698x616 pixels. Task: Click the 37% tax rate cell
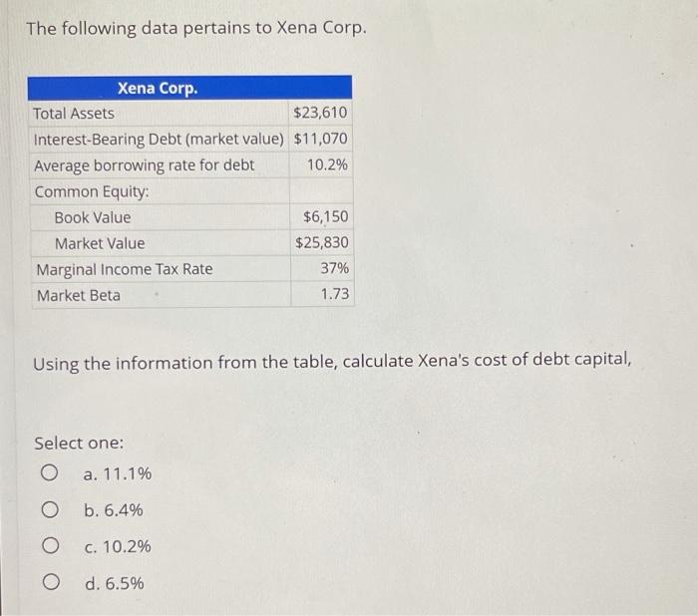coord(335,268)
